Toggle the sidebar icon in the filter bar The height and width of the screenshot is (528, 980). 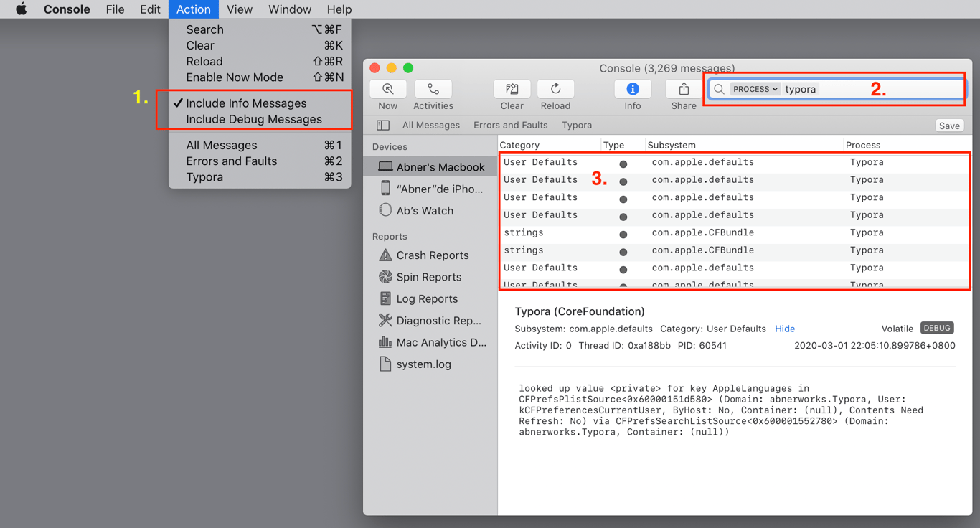coord(383,126)
